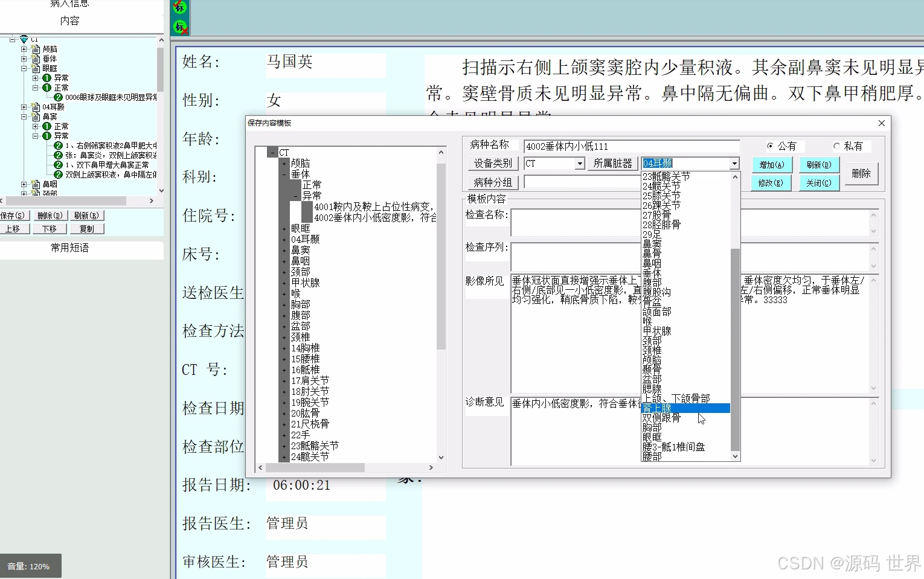The image size is (924, 579).
Task: Click green level-2 icon of 张：鼻窦炎 entry
Action: pyautogui.click(x=59, y=155)
